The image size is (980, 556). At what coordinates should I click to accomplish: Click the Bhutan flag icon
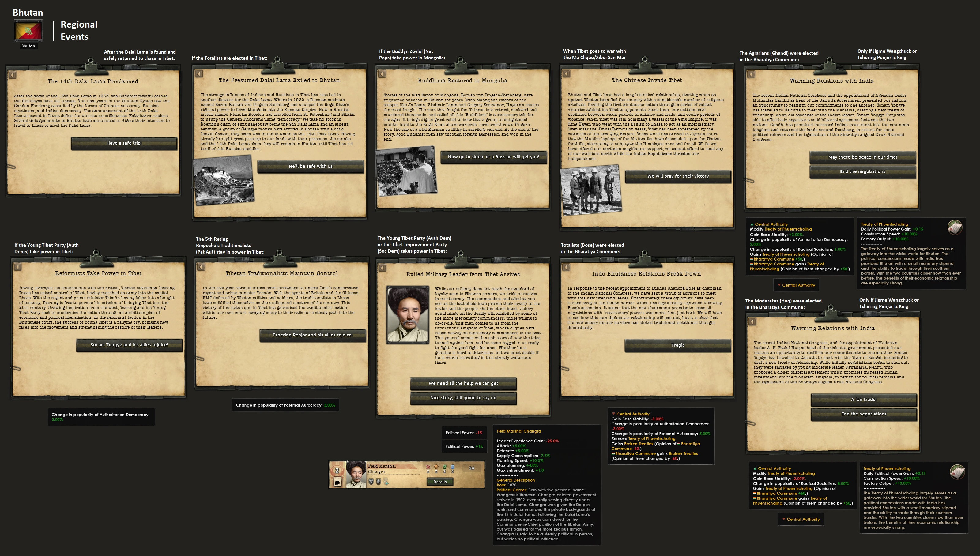pos(28,31)
